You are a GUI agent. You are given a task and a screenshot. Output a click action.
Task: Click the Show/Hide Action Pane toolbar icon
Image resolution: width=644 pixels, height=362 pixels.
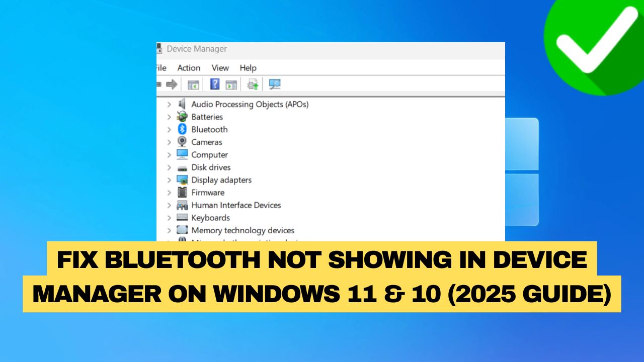(231, 84)
